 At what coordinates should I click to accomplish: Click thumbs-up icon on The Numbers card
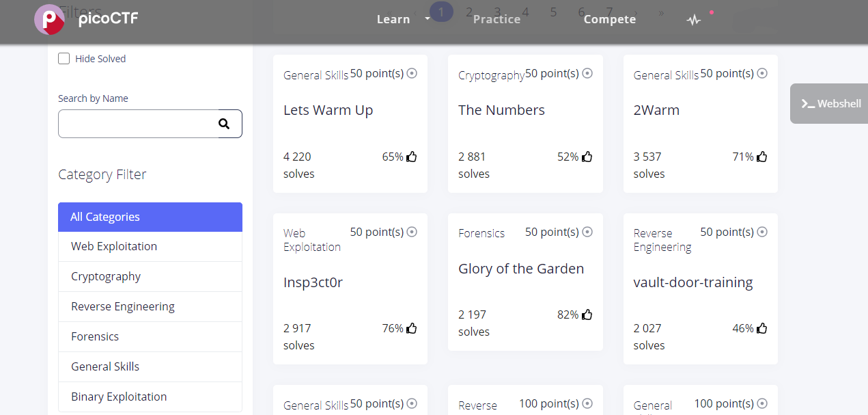pos(587,157)
